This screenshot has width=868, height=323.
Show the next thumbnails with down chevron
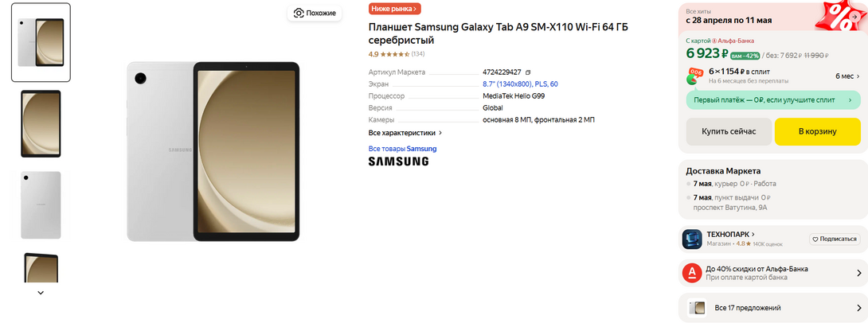point(41,293)
